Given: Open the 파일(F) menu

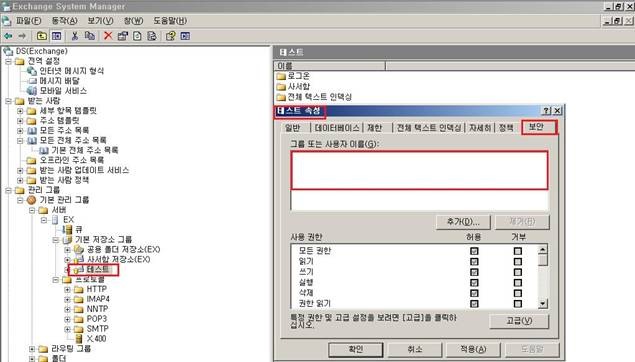Looking at the screenshot, I should pos(28,21).
